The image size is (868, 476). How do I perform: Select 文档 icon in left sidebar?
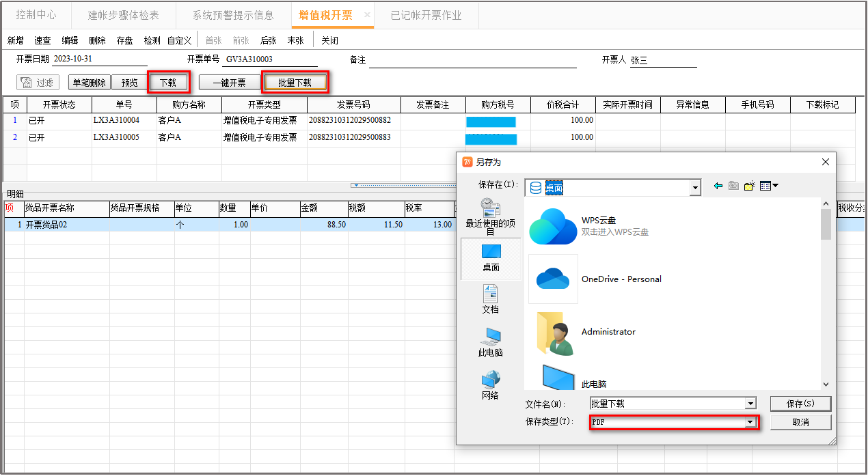[491, 300]
